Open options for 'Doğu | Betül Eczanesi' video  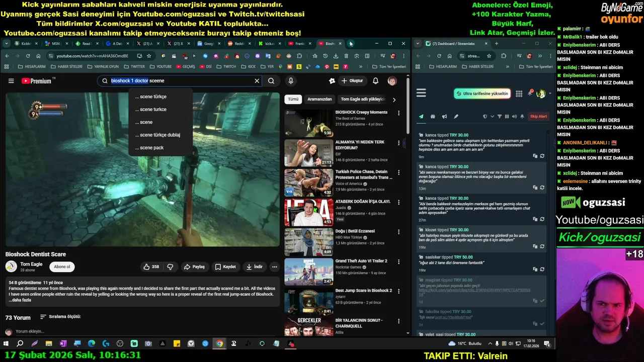click(398, 232)
